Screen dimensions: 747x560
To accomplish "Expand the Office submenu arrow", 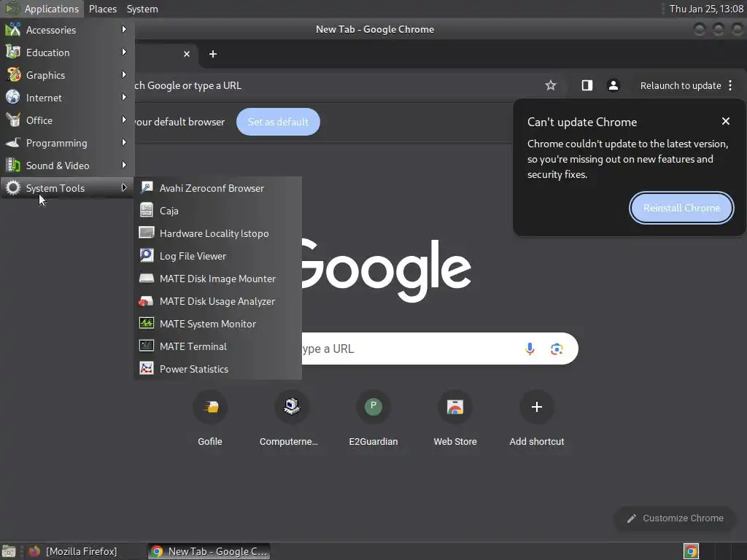I will click(124, 120).
